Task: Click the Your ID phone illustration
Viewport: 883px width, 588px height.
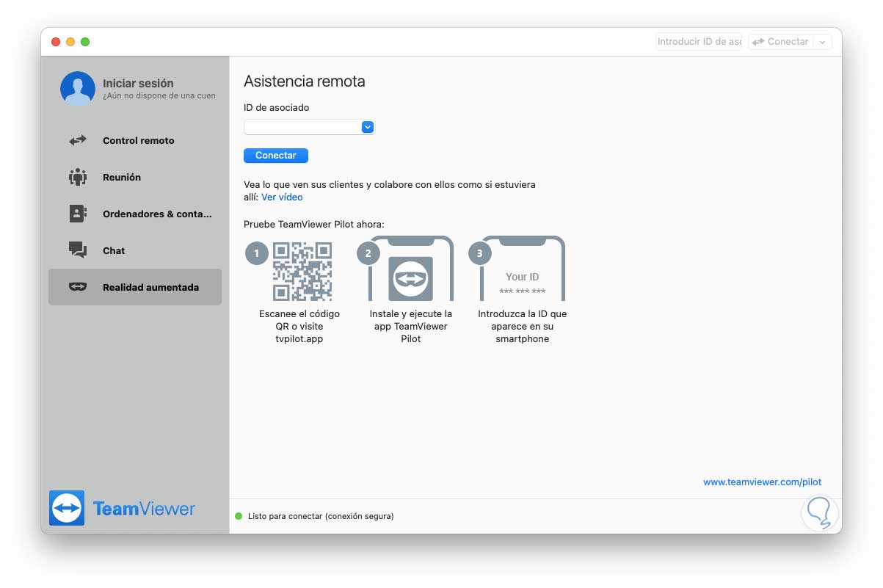Action: click(x=522, y=269)
